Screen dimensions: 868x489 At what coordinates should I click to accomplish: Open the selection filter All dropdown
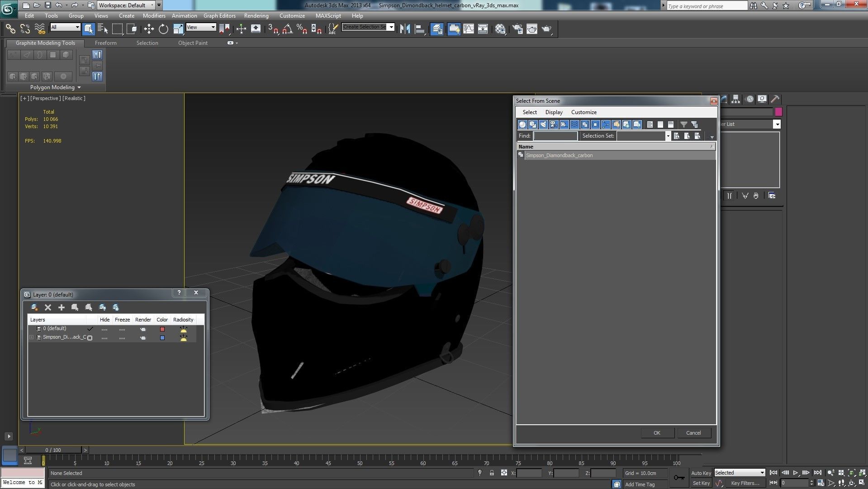(65, 27)
